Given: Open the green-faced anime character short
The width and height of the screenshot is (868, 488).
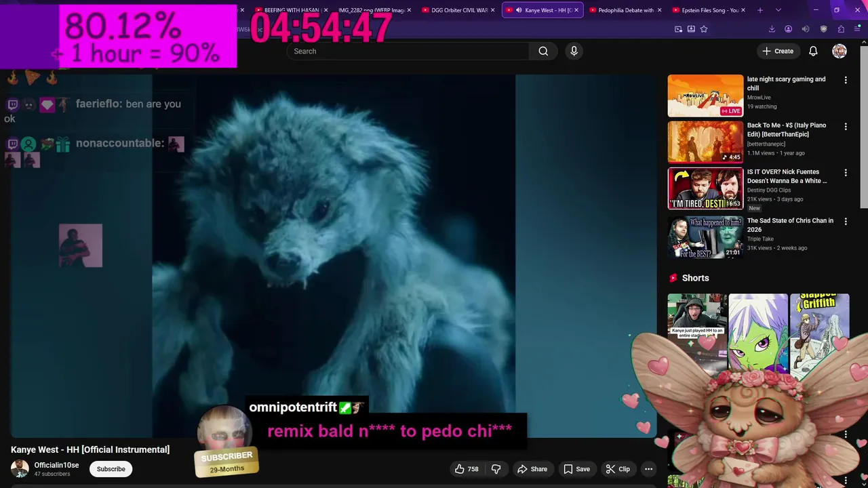Looking at the screenshot, I should 758,332.
